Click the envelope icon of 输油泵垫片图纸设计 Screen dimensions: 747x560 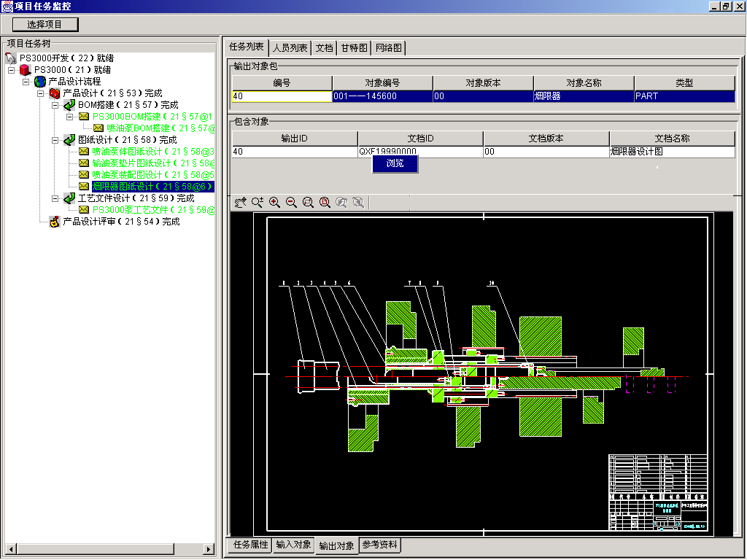click(84, 163)
